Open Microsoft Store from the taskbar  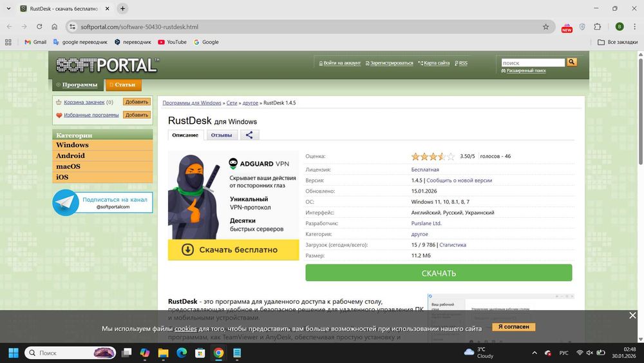point(200,353)
